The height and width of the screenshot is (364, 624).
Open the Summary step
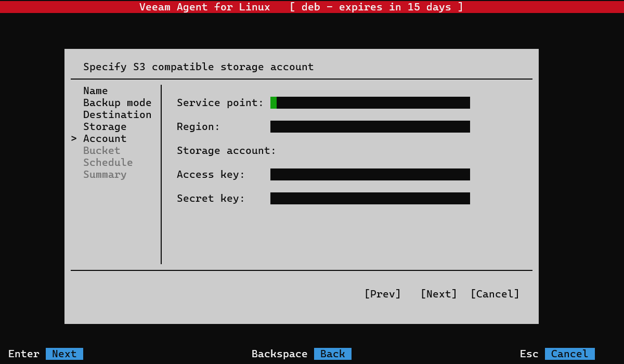(x=105, y=175)
